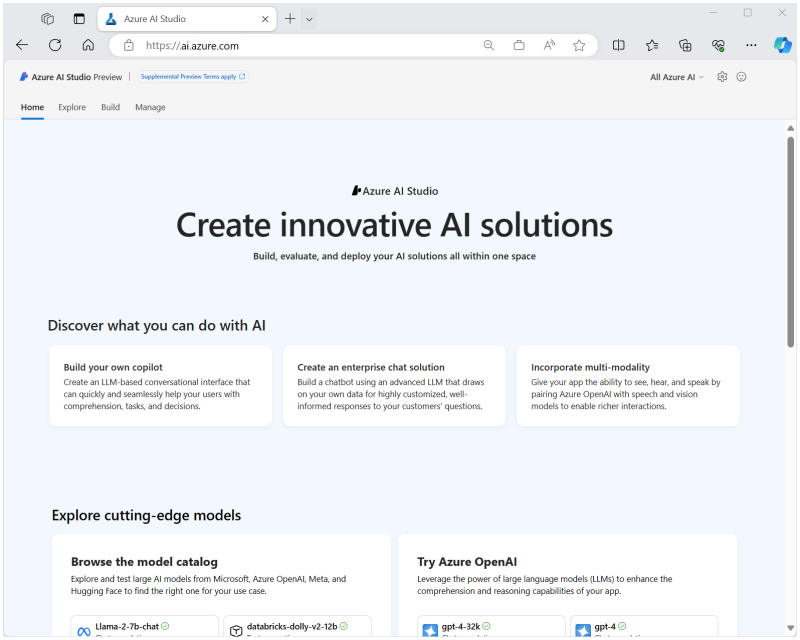Click the Try Azure OpenAI heading
Screen dimensions: 800x640
pos(467,562)
